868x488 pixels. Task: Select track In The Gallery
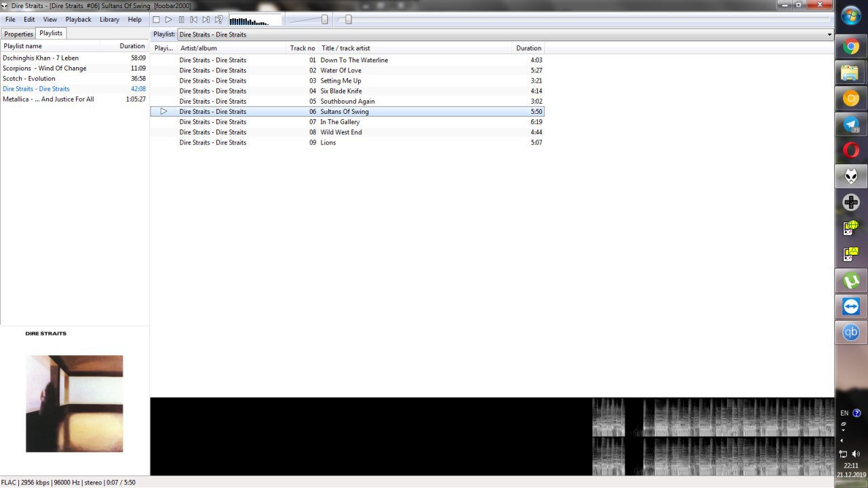pos(347,122)
